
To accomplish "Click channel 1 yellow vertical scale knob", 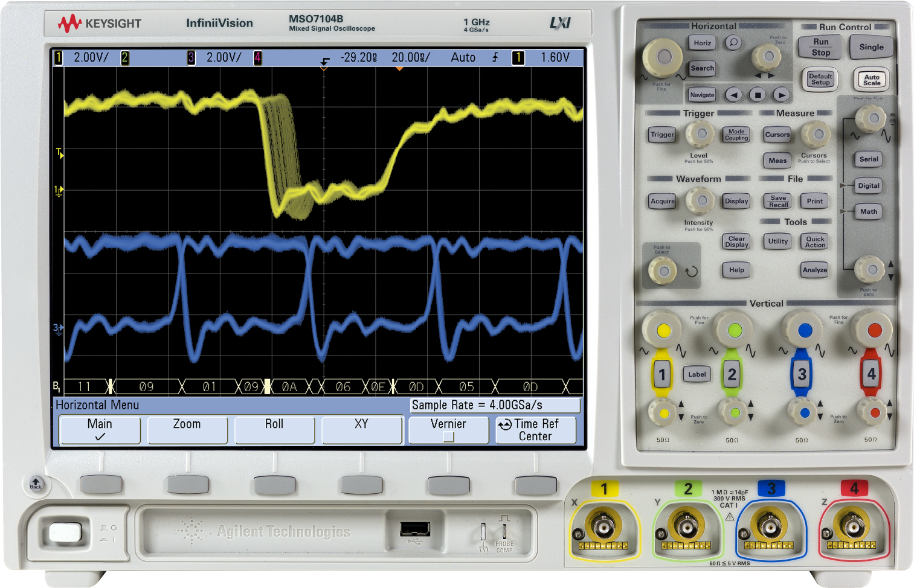I will click(663, 330).
